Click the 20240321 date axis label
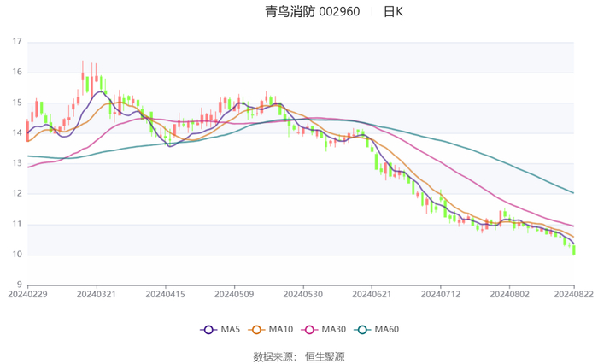 click(96, 294)
